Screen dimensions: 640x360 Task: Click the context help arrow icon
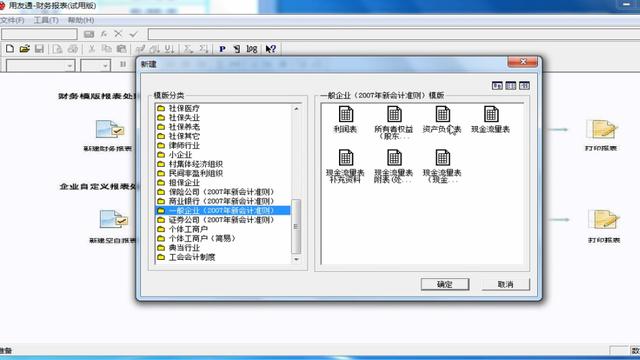(x=271, y=49)
